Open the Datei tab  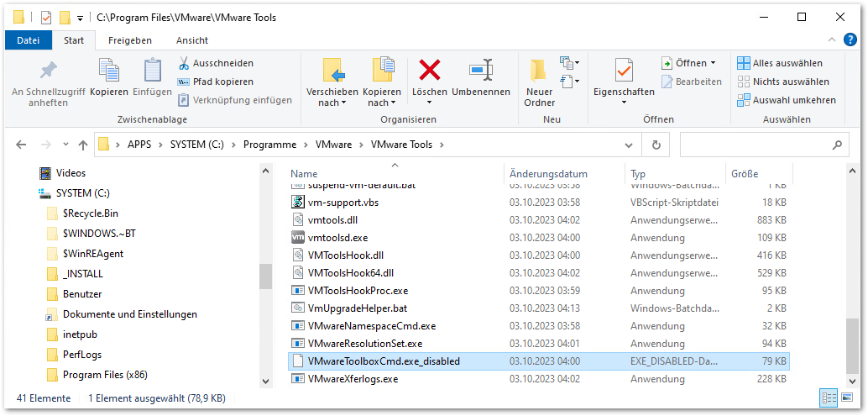click(29, 40)
